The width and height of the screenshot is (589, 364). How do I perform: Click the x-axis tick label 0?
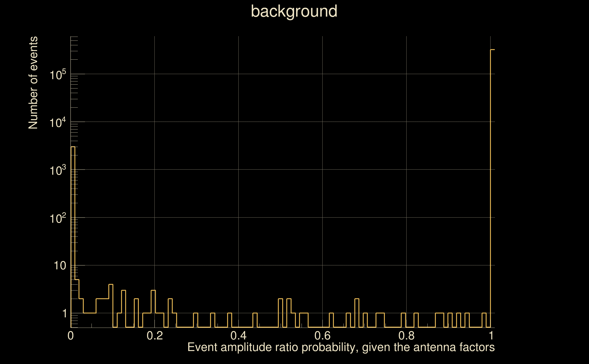[x=71, y=336]
